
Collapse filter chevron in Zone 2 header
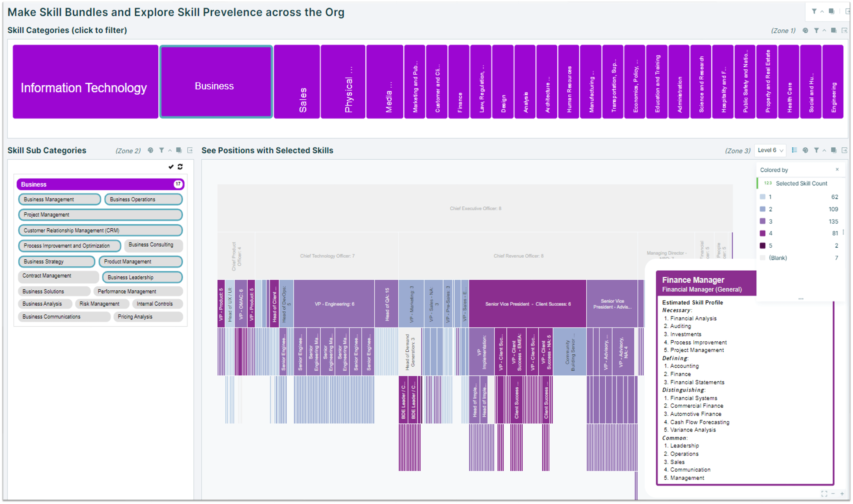[170, 150]
